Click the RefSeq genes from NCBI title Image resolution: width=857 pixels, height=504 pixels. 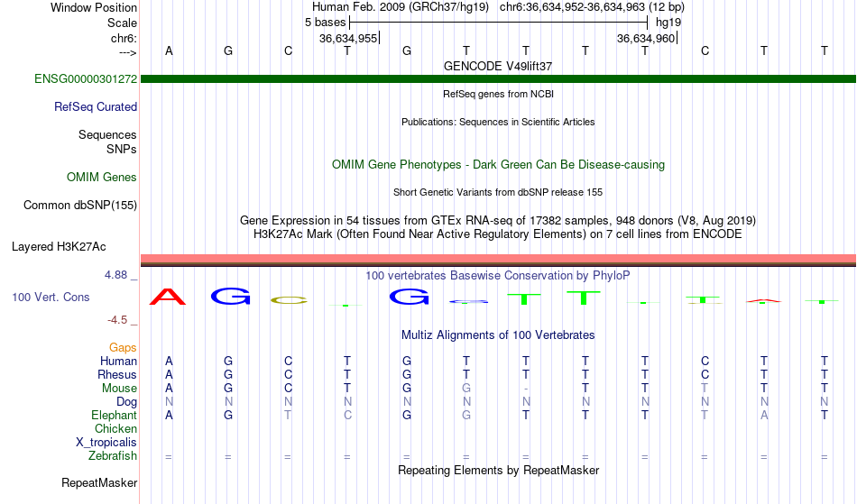(499, 94)
